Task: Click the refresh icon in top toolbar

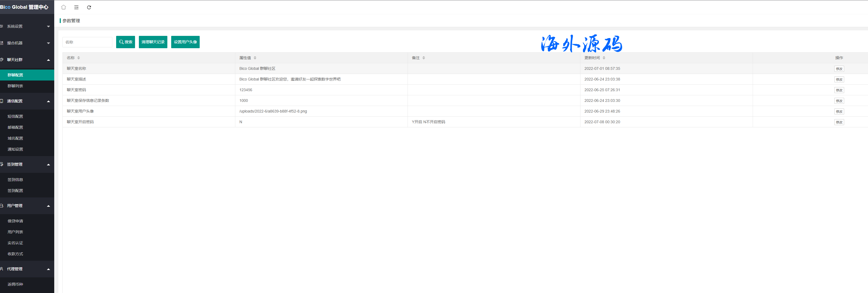Action: click(89, 7)
